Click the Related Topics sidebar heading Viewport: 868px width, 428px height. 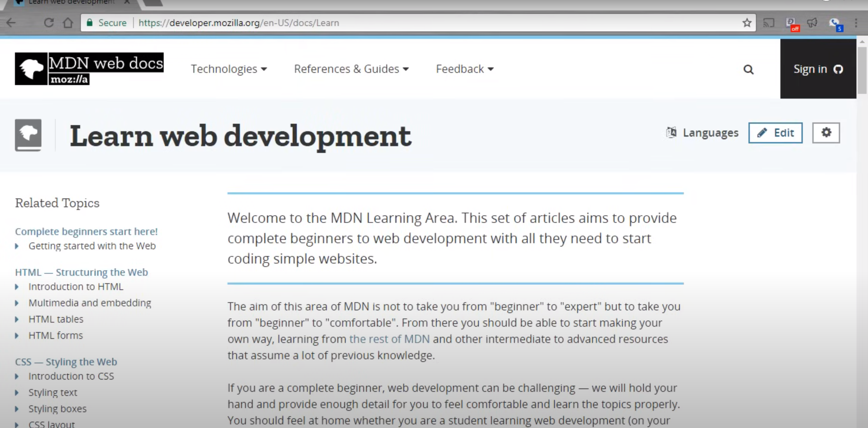pos(57,203)
